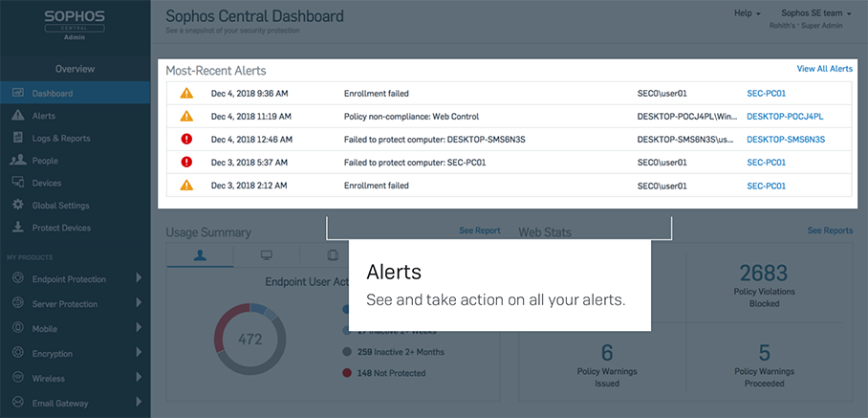Click red error icon for DESKTOP-SMS6N3S alert
Image resolution: width=868 pixels, height=418 pixels.
(186, 139)
